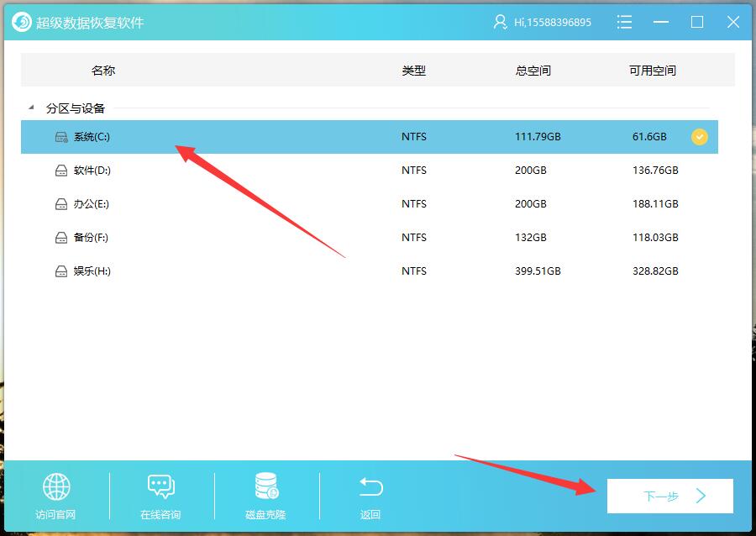The image size is (756, 536).
Task: Click drive icon next to 娱乐(H:)
Action: [x=61, y=271]
